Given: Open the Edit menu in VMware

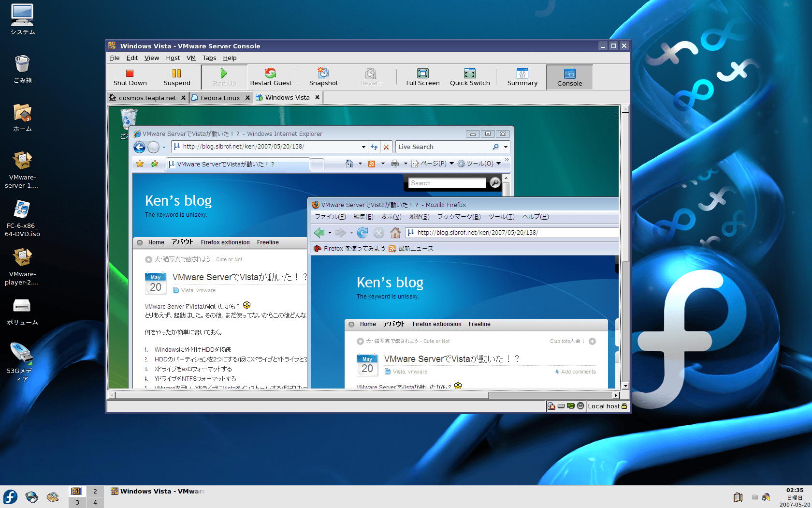Looking at the screenshot, I should pos(132,58).
